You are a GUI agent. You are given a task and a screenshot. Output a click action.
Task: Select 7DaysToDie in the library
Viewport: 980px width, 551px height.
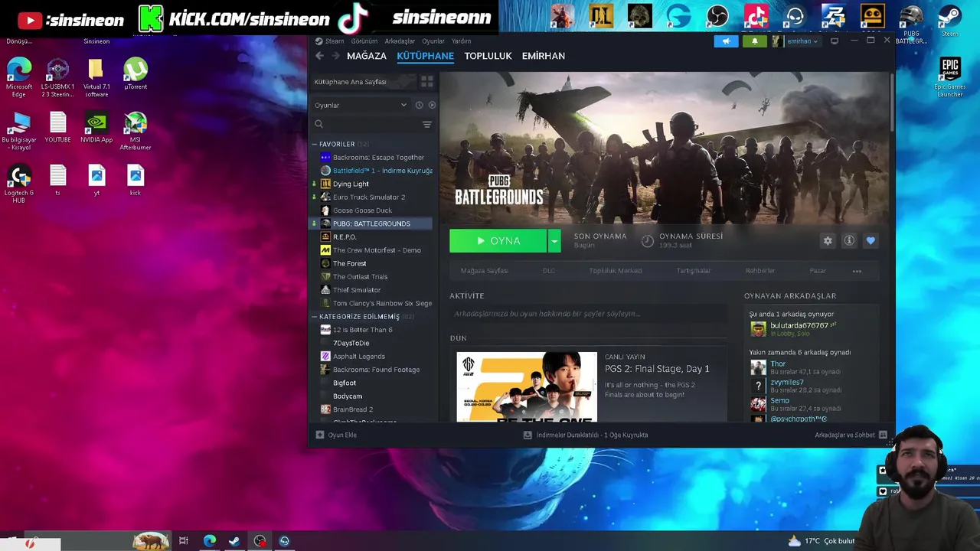[351, 343]
